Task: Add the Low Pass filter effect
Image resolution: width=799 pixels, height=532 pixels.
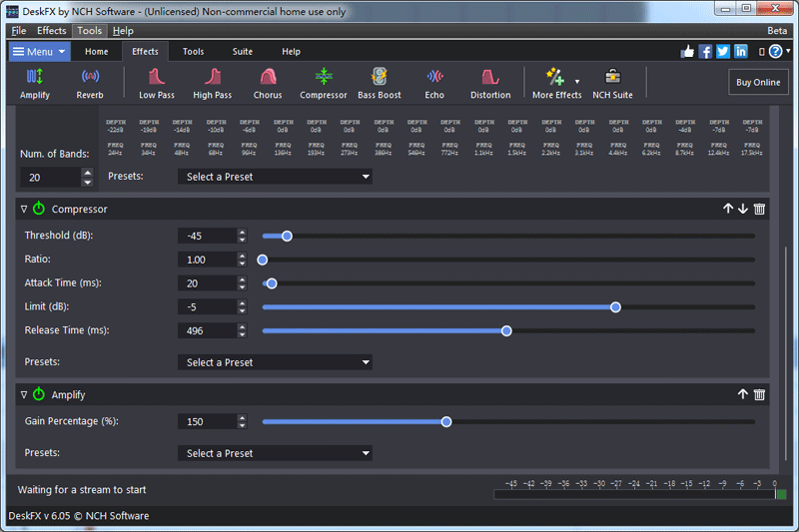Action: click(157, 84)
